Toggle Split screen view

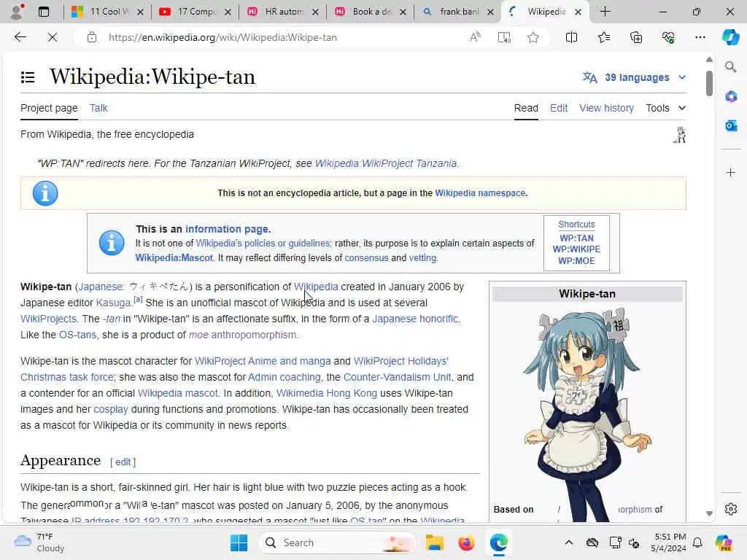coord(571,37)
